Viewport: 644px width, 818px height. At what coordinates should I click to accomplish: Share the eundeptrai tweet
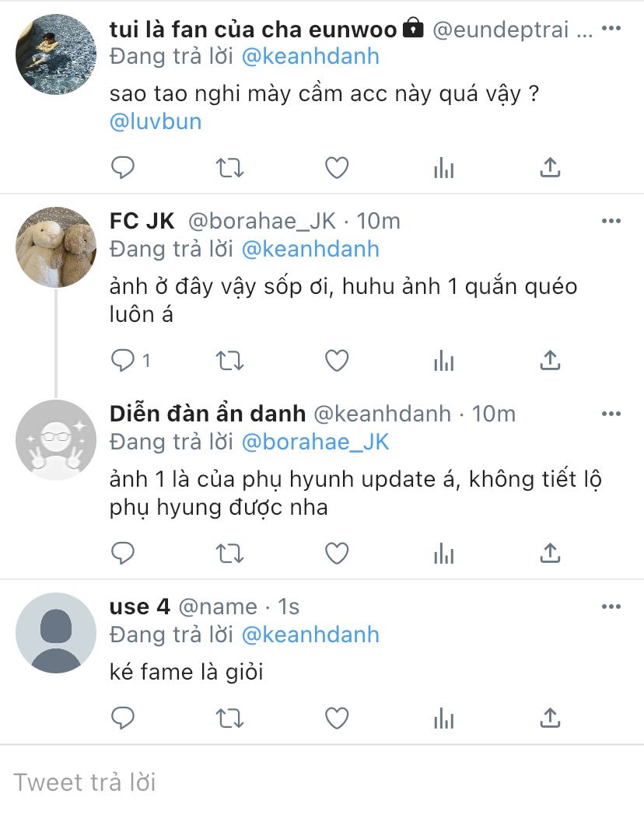pos(550,168)
